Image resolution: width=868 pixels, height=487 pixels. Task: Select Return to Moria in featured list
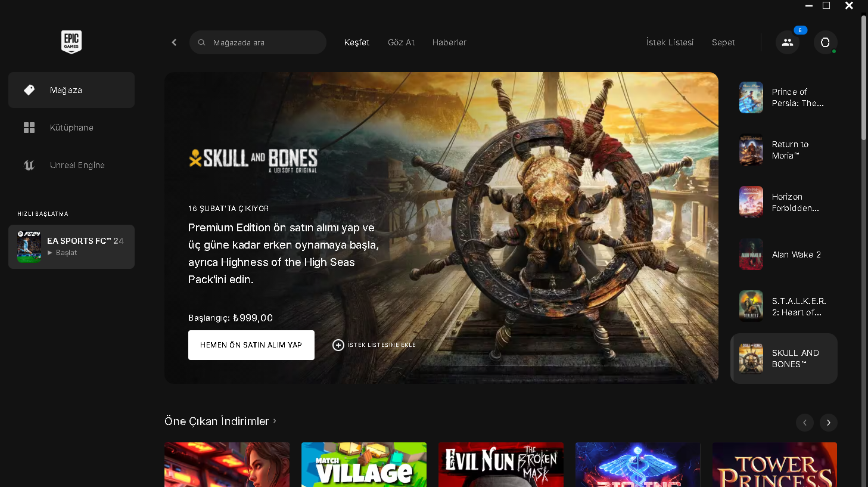[x=784, y=150]
